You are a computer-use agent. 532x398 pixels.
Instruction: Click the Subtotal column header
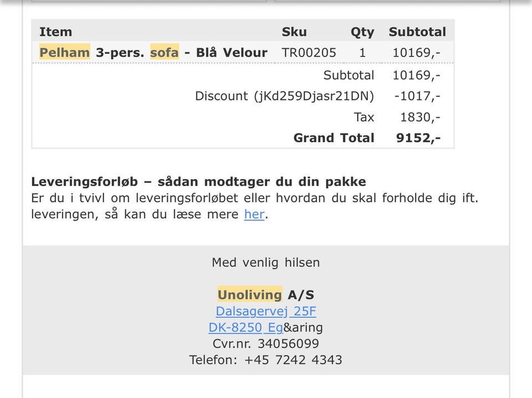[x=417, y=32]
